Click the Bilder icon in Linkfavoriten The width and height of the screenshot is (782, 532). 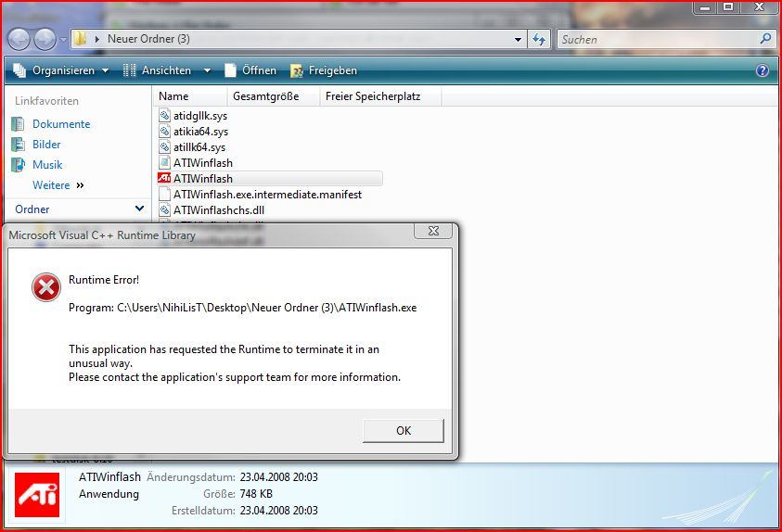click(18, 145)
